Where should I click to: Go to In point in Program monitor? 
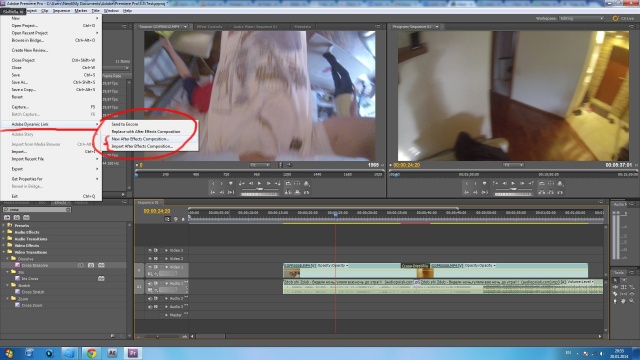pos(467,192)
